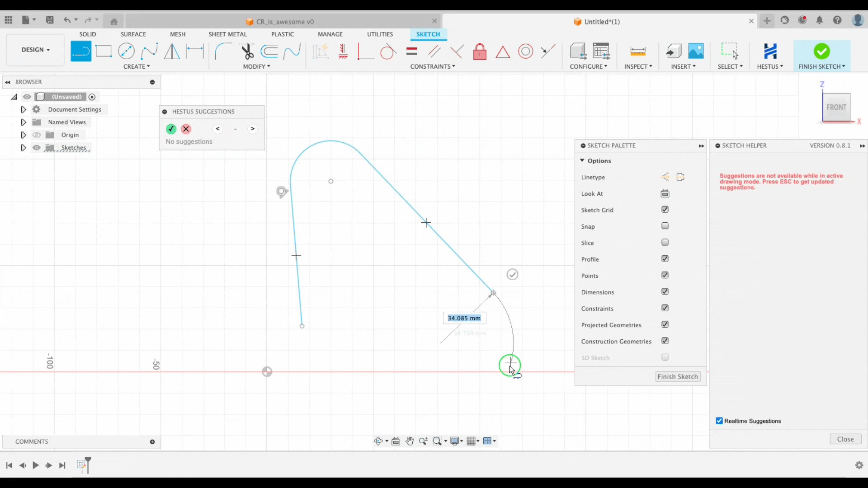The width and height of the screenshot is (868, 488).
Task: Switch to the SURFACE tab
Action: [x=133, y=34]
